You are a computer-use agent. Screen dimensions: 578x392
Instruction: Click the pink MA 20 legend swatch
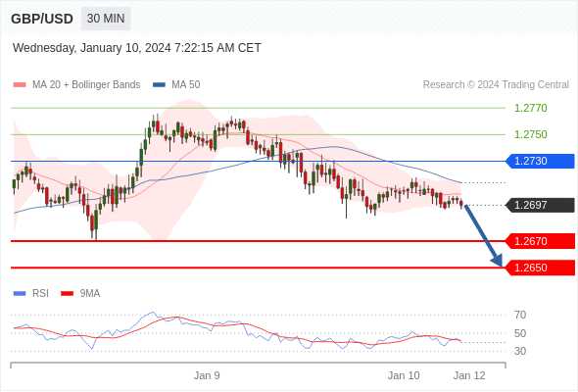click(x=20, y=85)
